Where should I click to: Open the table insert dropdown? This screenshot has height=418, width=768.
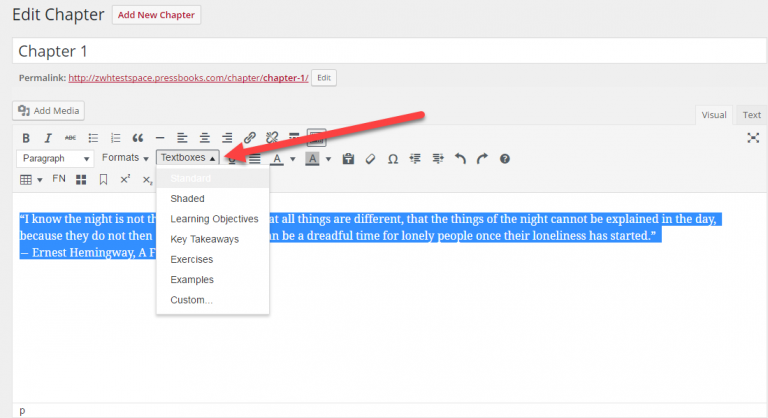tap(31, 180)
